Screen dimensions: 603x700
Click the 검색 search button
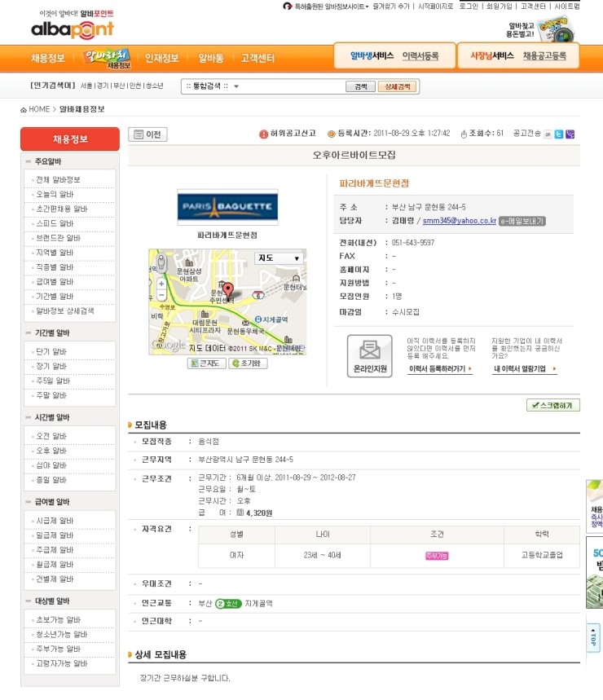coord(361,86)
